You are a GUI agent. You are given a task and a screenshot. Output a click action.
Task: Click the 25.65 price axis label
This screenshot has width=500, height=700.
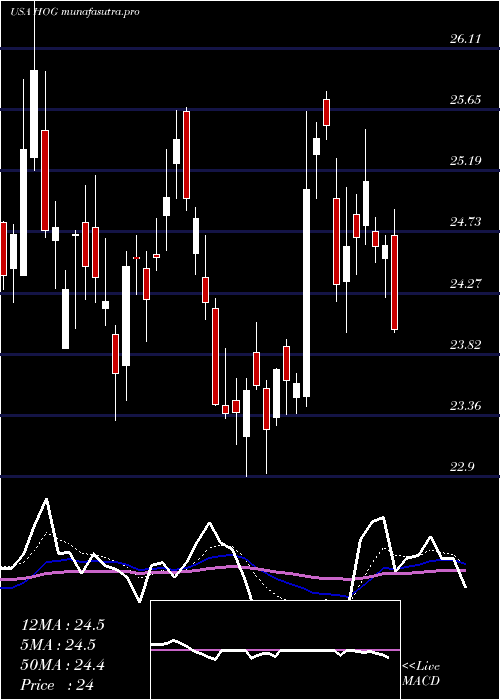[x=465, y=100]
